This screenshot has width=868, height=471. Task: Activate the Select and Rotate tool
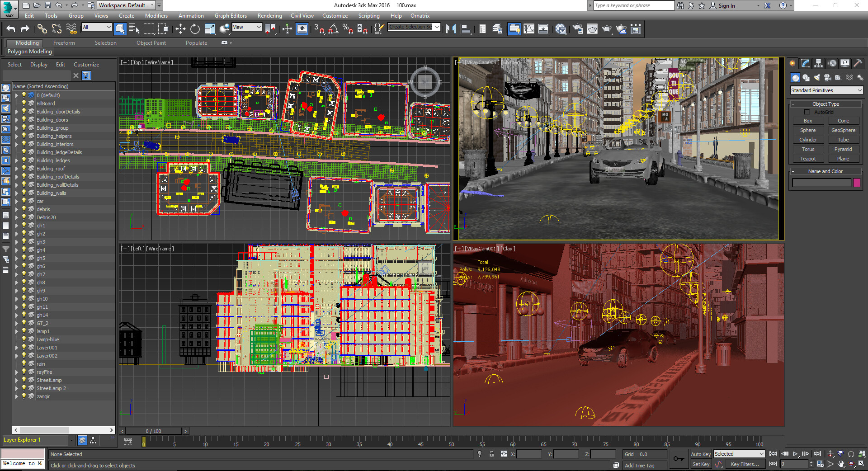pos(195,29)
